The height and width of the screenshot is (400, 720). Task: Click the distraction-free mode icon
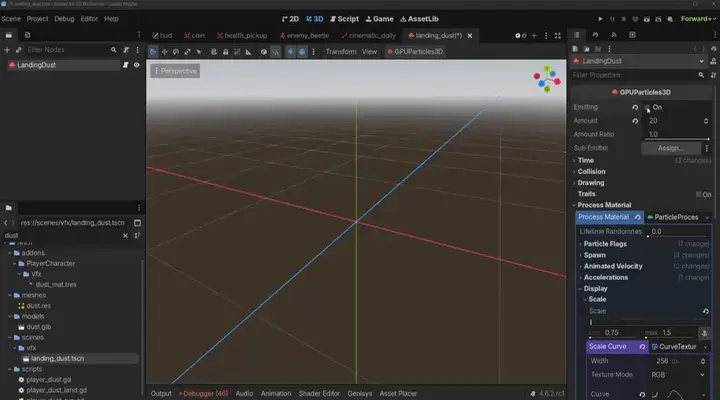click(x=557, y=35)
